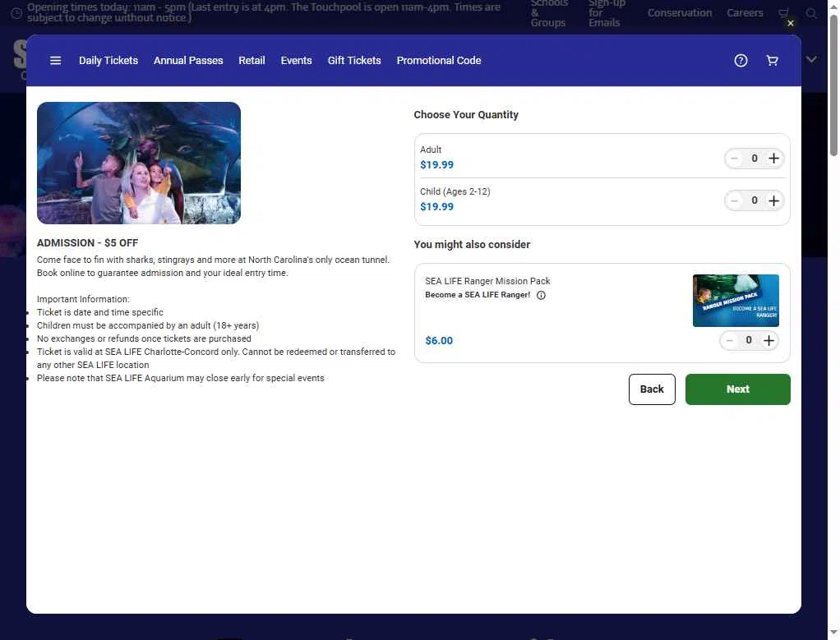Open Careers link in page header

pyautogui.click(x=745, y=13)
